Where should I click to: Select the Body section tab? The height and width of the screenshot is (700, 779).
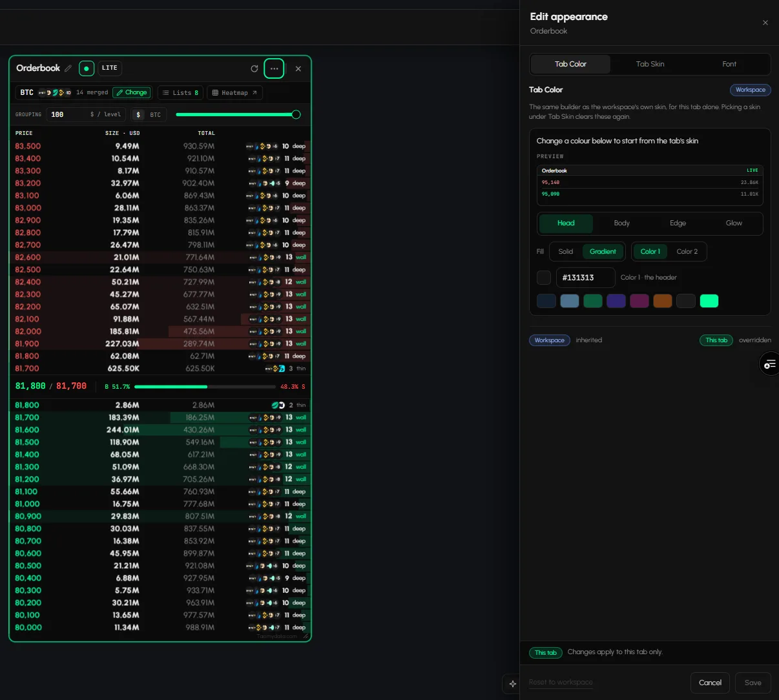(622, 223)
